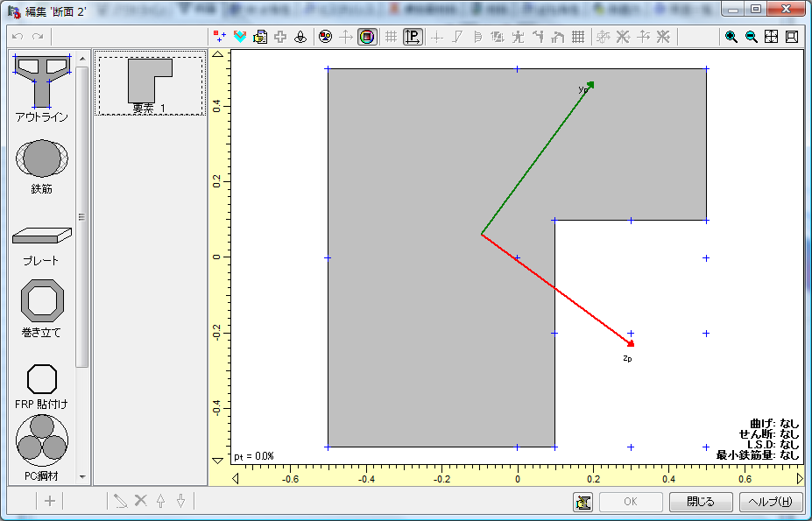Click the add points icon with red square
The image size is (812, 521).
click(x=220, y=37)
